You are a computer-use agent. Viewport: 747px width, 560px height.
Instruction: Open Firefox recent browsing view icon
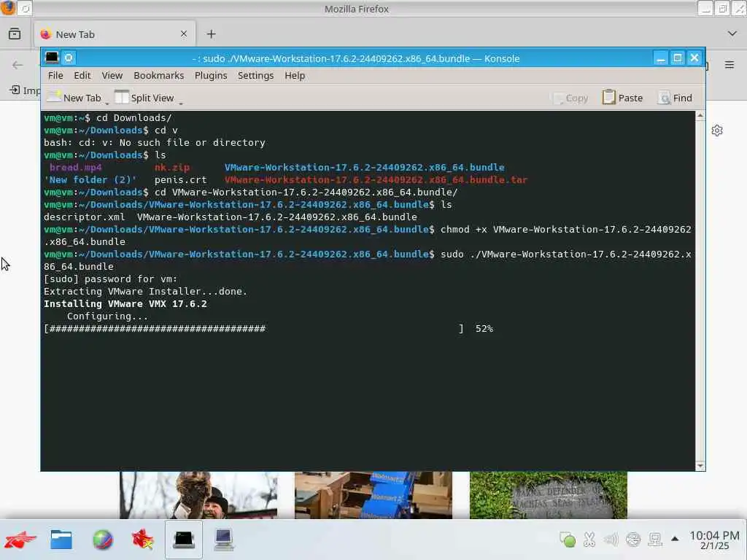point(15,34)
